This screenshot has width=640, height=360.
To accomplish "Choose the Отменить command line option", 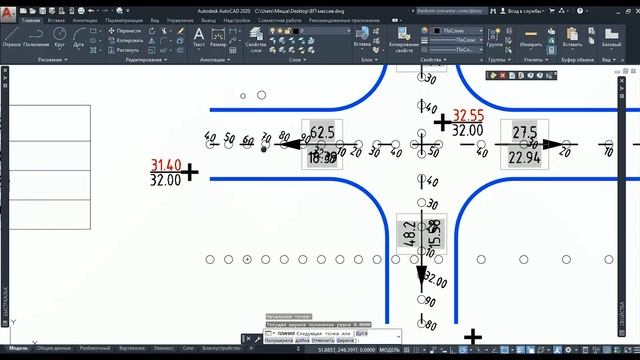I will (x=323, y=340).
